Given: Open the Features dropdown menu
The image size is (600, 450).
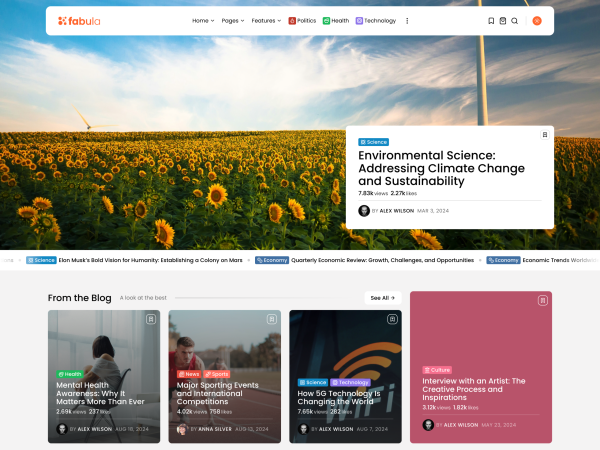Looking at the screenshot, I should (266, 21).
